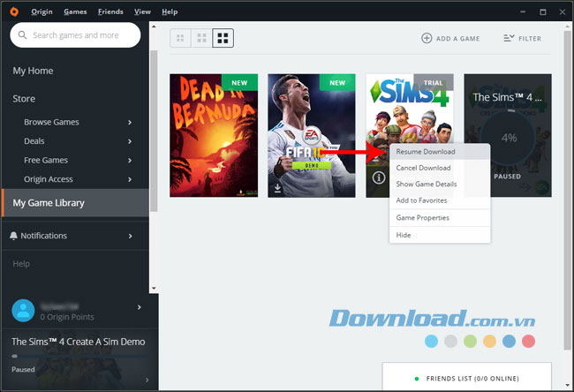Click Add a Game button

(x=450, y=38)
